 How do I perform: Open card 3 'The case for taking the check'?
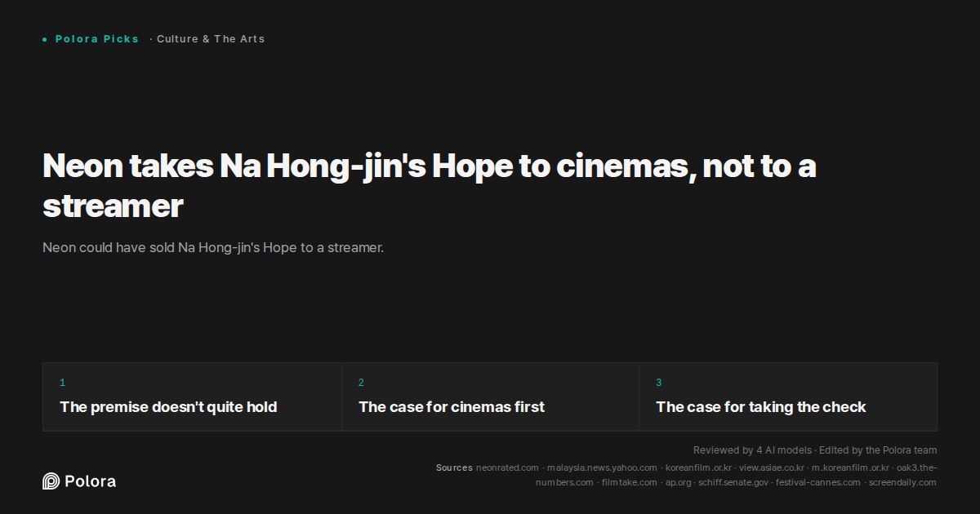(788, 397)
